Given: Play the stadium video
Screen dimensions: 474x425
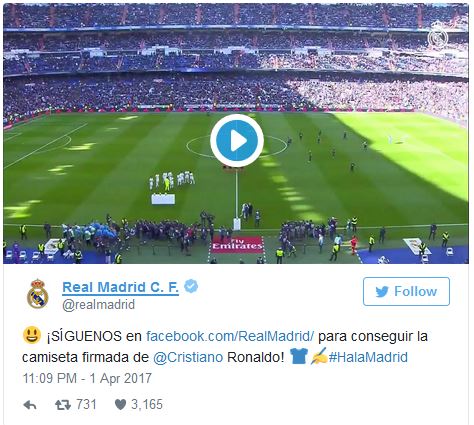Looking at the screenshot, I should coord(237,140).
